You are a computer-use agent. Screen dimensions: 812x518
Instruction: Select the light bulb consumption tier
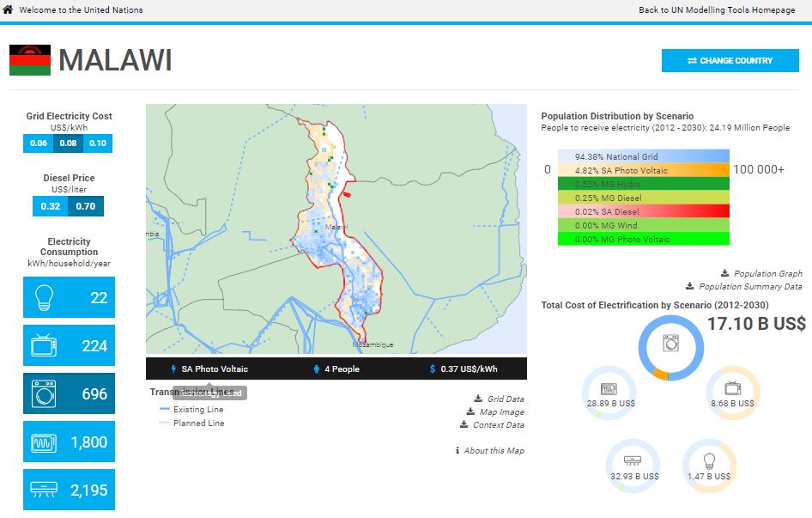pyautogui.click(x=69, y=297)
